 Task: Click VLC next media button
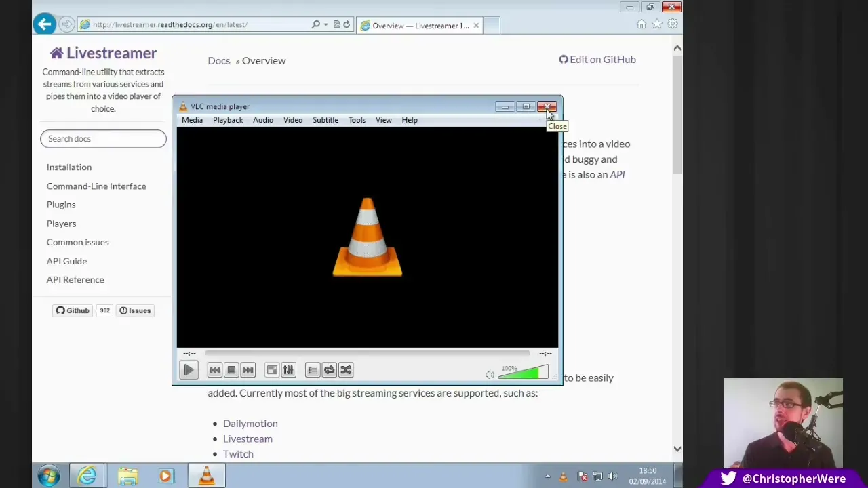click(x=248, y=370)
